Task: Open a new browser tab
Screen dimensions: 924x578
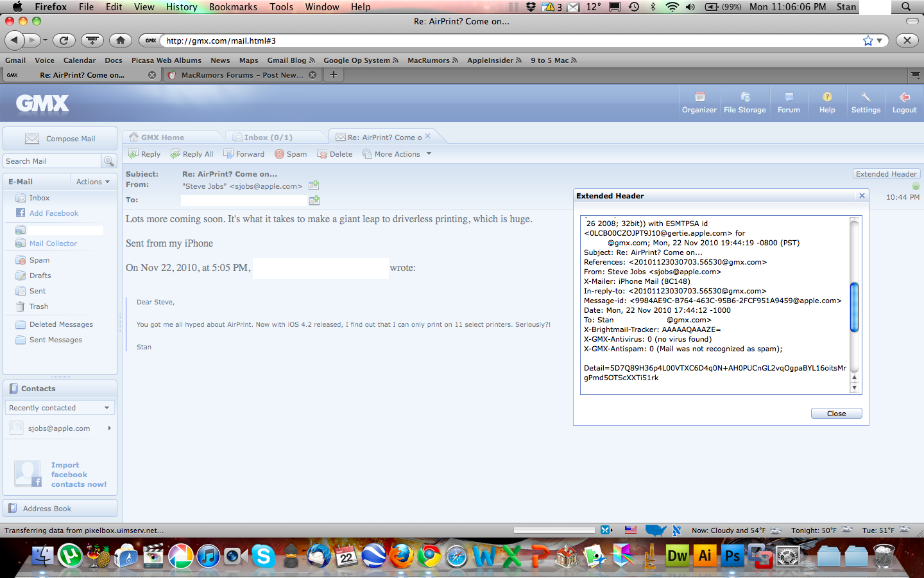Action: 334,74
